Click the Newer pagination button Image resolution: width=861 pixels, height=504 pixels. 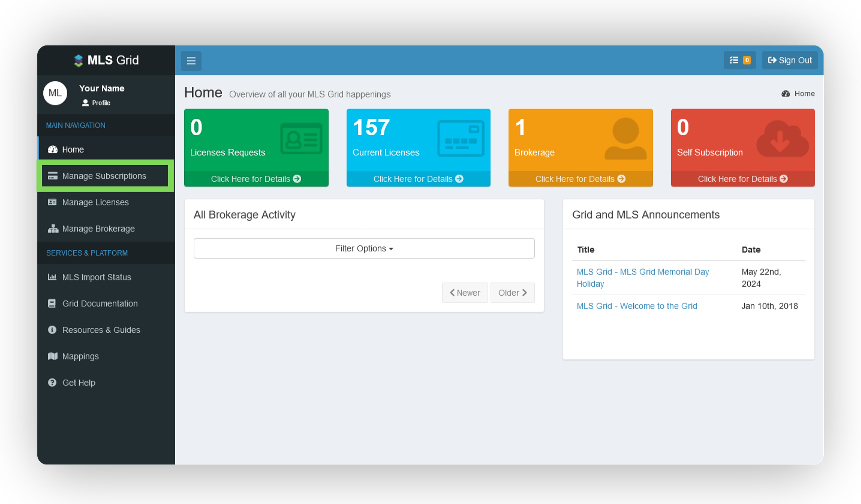pos(465,293)
